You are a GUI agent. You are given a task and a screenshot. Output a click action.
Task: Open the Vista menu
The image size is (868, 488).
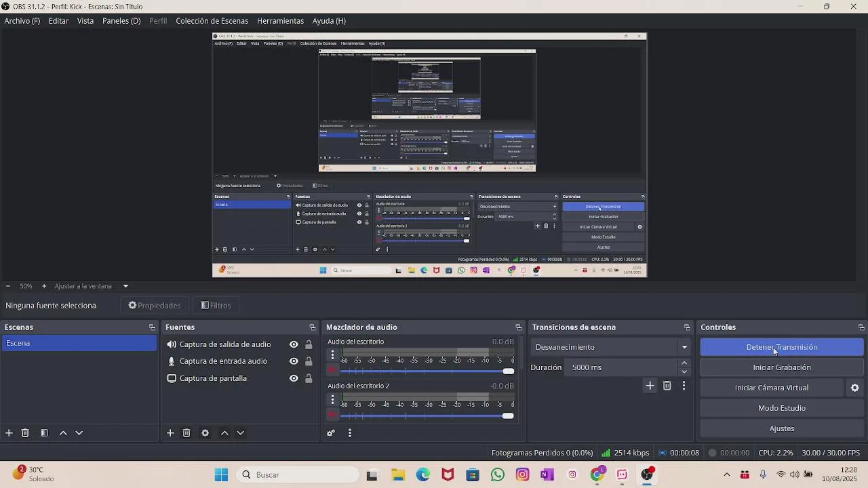pos(85,21)
